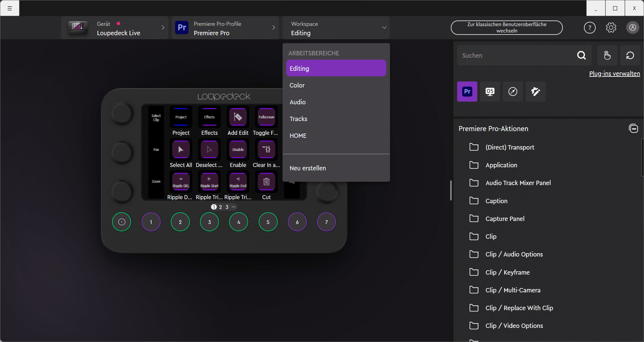Click Neu erstellen to create workspace

pyautogui.click(x=308, y=168)
